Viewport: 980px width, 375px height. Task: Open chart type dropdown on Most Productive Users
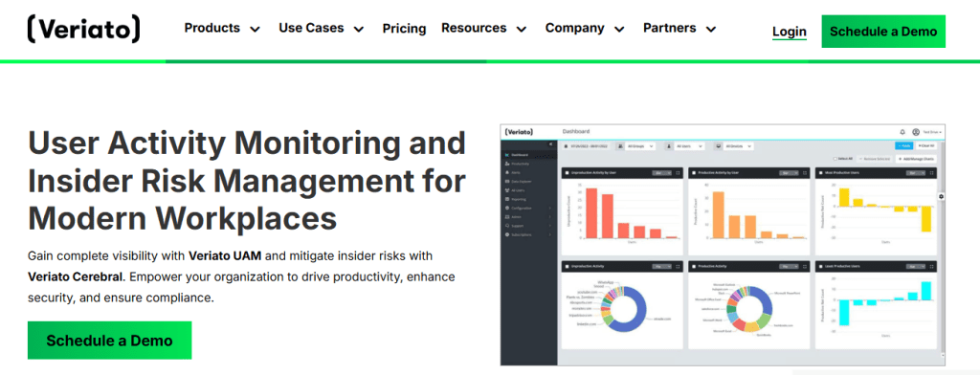tap(916, 173)
